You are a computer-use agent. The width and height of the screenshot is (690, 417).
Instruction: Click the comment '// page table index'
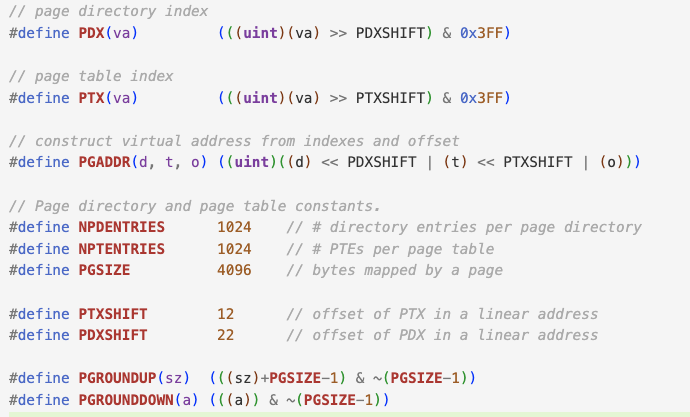(x=91, y=76)
